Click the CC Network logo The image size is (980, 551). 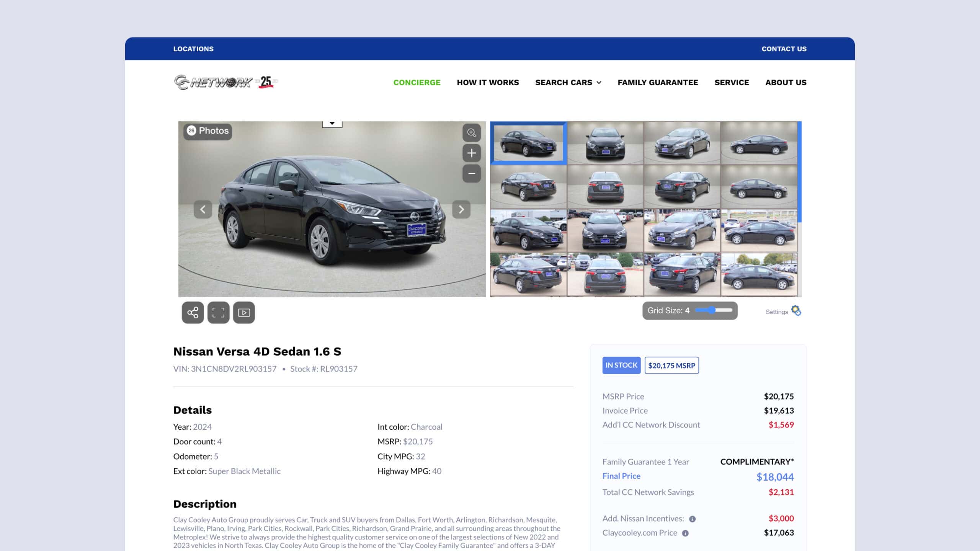point(225,82)
